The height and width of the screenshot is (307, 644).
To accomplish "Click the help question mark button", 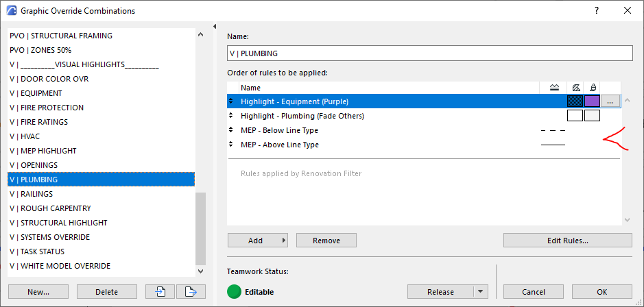I will [597, 11].
